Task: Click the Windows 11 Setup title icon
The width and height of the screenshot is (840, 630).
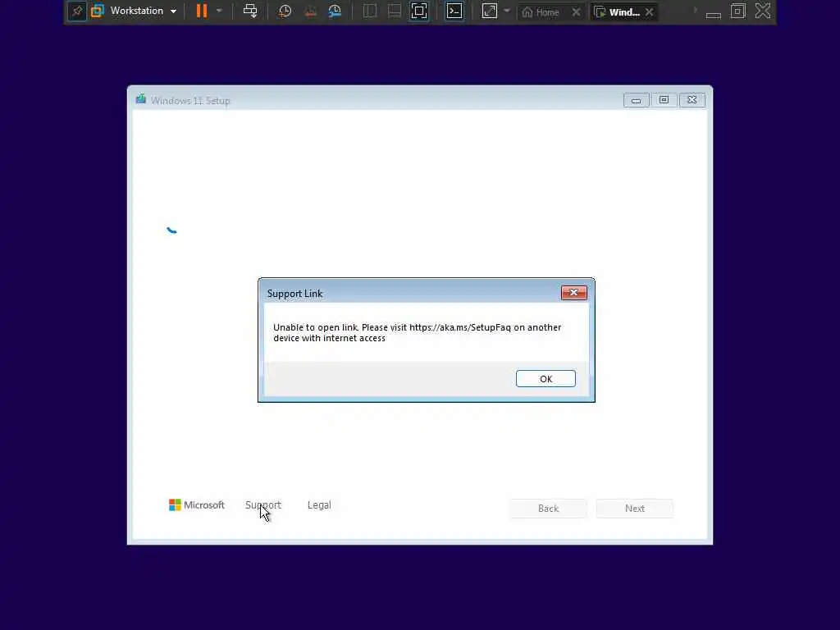Action: coord(141,99)
